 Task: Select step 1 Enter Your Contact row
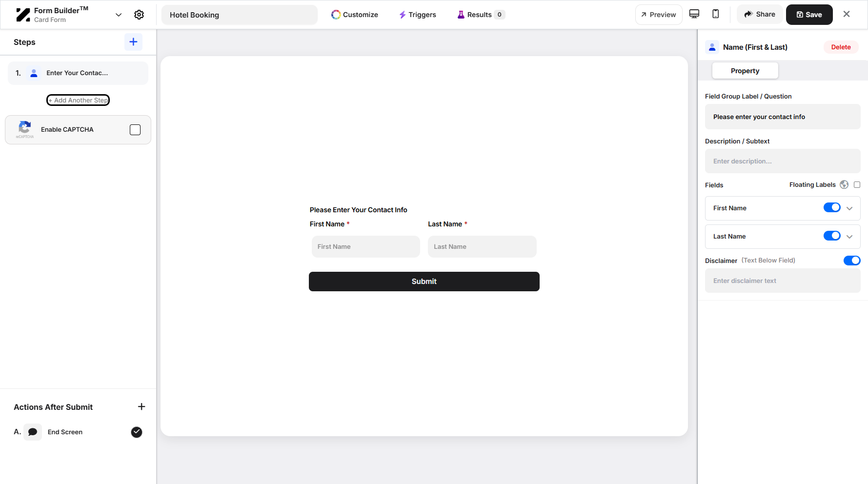78,73
